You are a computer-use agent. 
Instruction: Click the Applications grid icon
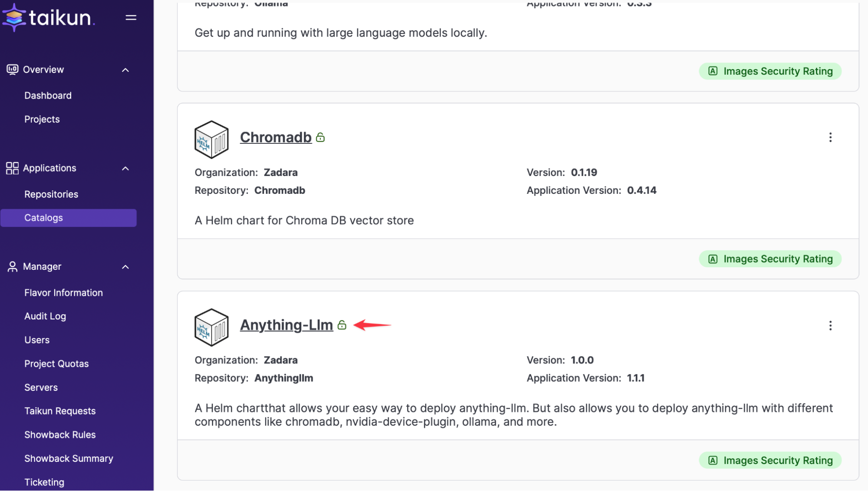[x=12, y=168]
